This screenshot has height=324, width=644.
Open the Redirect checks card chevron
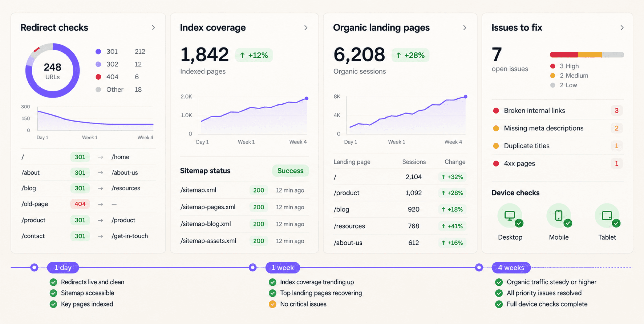click(x=153, y=28)
